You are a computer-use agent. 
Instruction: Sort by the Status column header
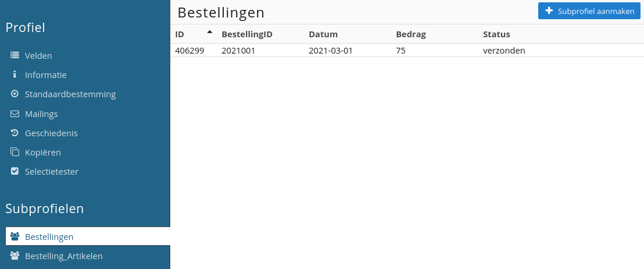pyautogui.click(x=496, y=34)
